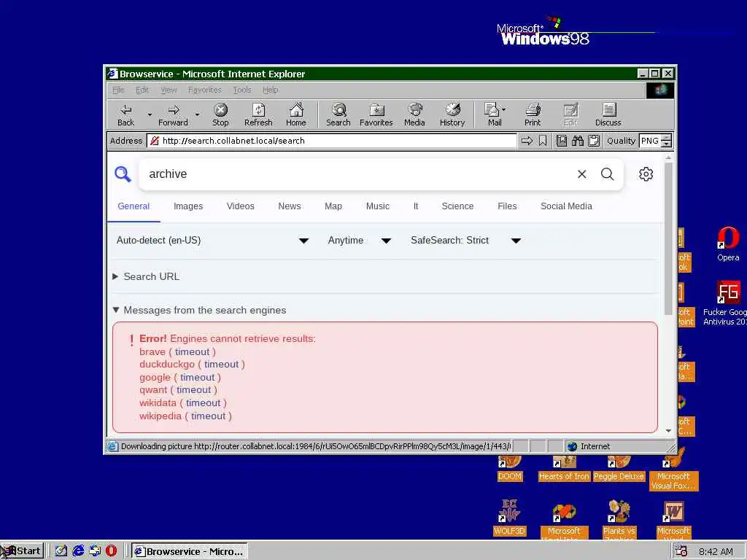Screen dimensions: 747x560
Task: Open the Favorites menu
Action: point(205,90)
